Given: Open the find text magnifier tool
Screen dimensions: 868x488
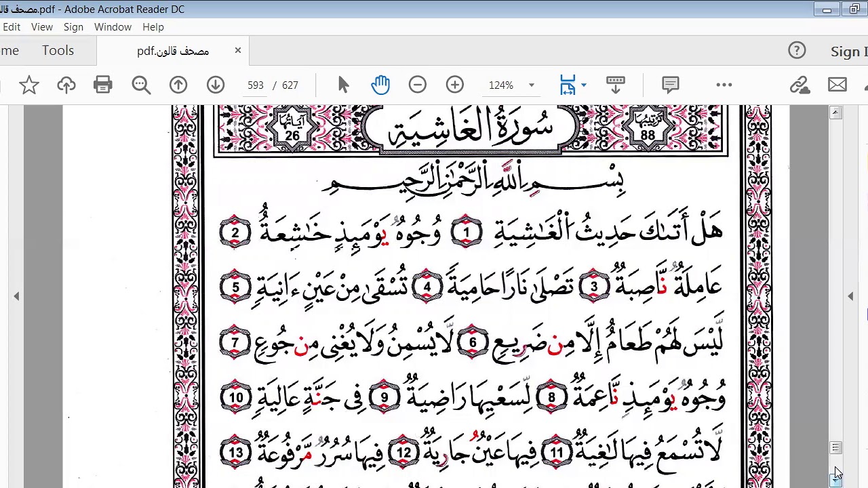Looking at the screenshot, I should pyautogui.click(x=141, y=85).
